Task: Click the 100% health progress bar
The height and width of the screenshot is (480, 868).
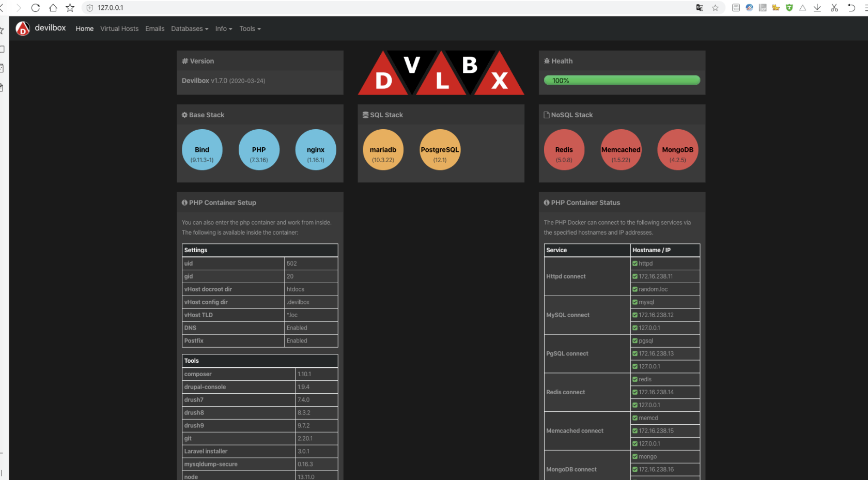Action: point(622,80)
